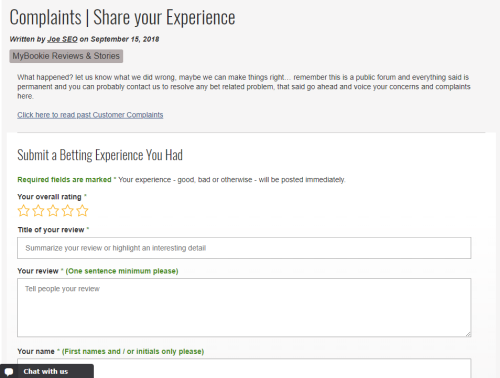
Task: Click the Your overall rating label
Action: tap(49, 197)
